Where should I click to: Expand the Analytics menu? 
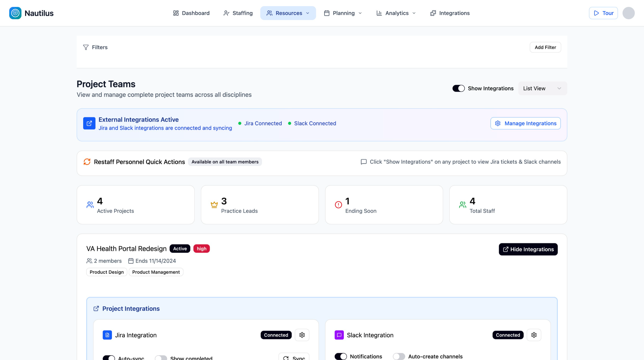(x=396, y=13)
